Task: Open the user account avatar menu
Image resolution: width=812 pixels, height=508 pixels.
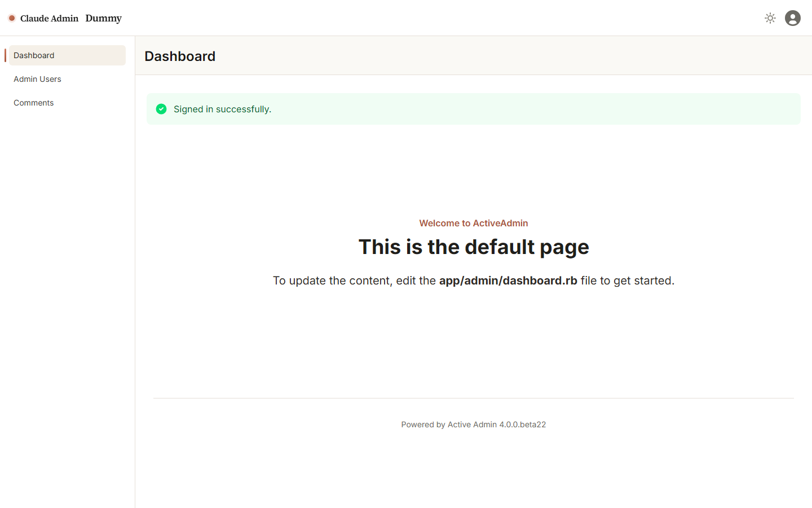Action: pos(793,18)
